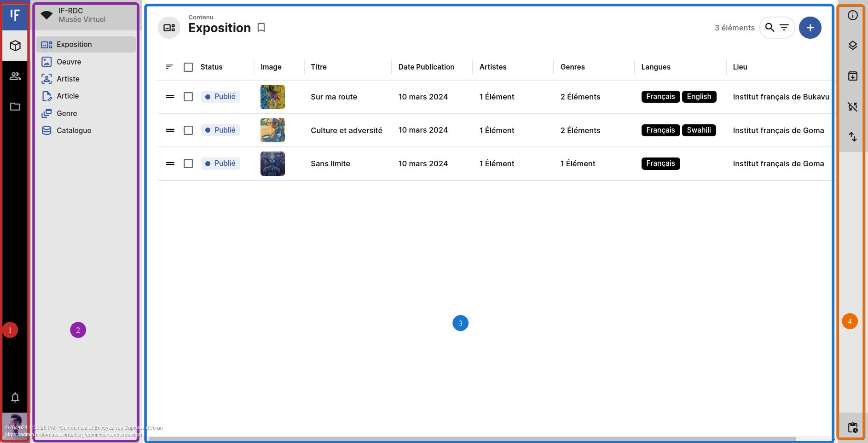Check the Sur ma route row checkbox

click(x=189, y=97)
